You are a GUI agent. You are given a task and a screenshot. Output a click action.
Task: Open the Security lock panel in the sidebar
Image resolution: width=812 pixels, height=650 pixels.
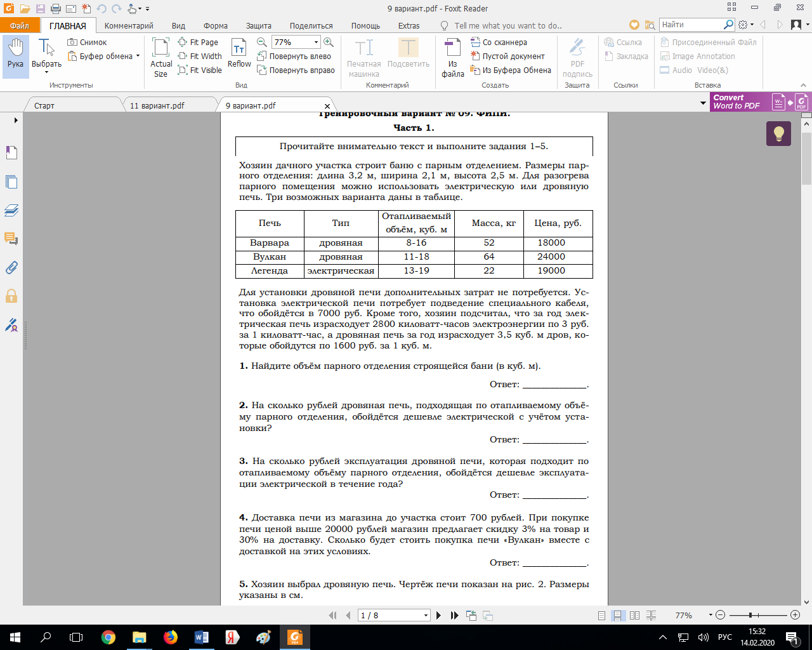pos(11,296)
